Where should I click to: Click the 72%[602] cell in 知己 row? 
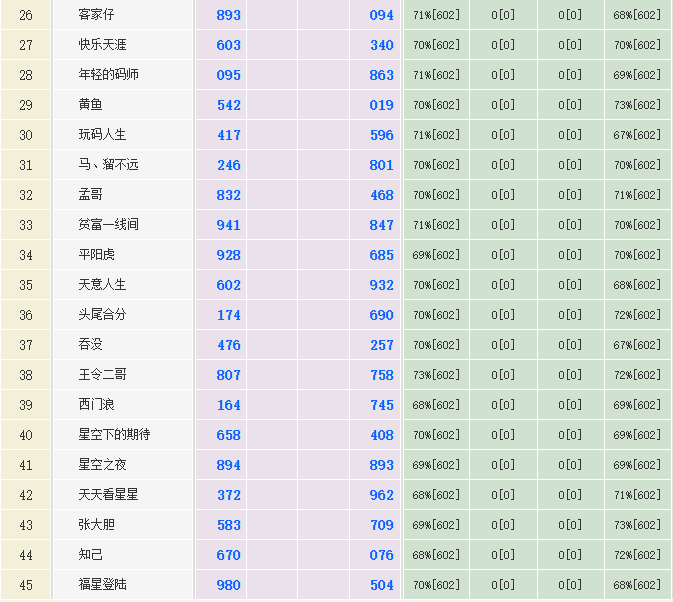click(x=637, y=555)
